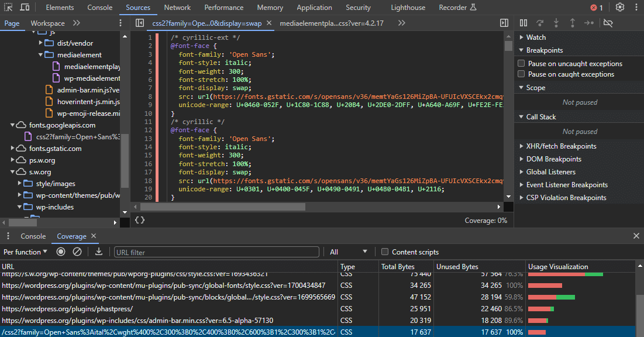The height and width of the screenshot is (337, 644).
Task: Export coverage report via download icon
Action: click(x=98, y=251)
